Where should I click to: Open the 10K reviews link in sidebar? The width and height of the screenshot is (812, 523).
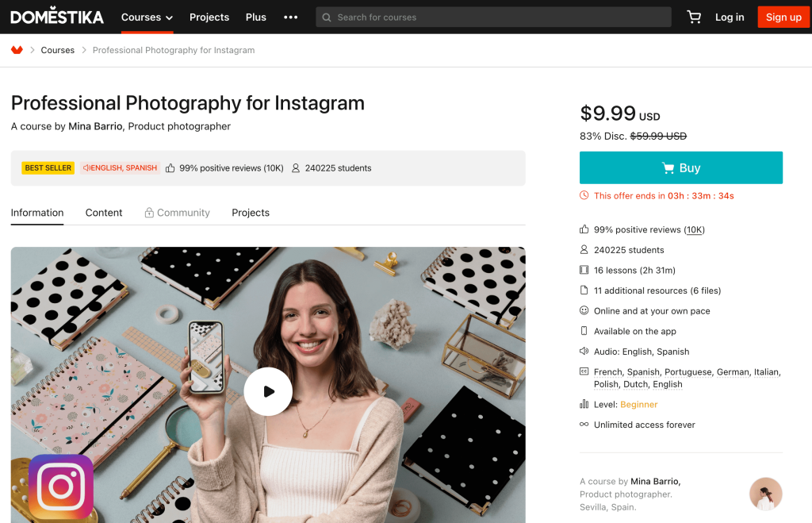coord(694,229)
